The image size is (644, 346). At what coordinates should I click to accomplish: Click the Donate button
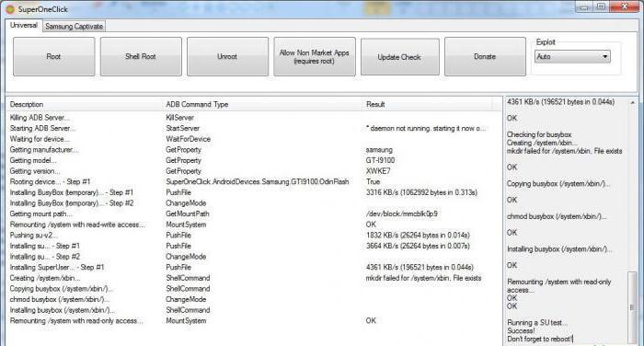click(x=485, y=56)
